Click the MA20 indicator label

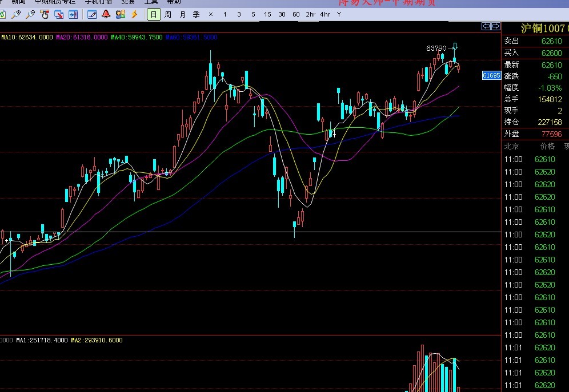coord(82,37)
